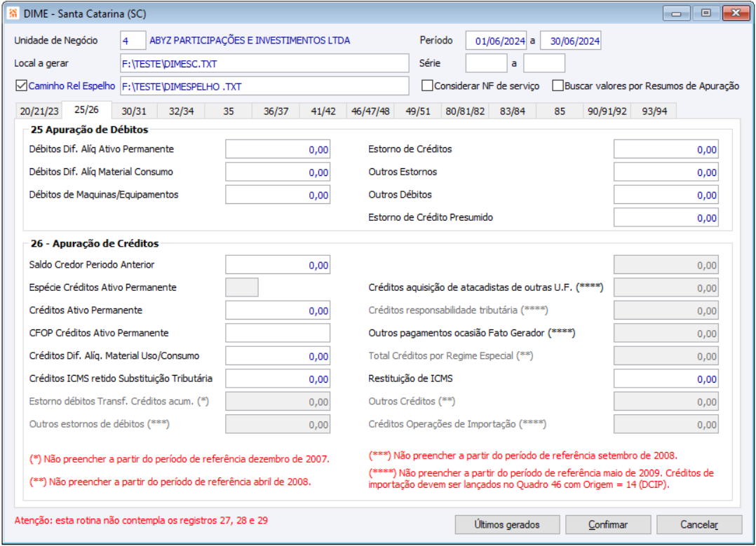
Task: Toggle the Caminho Rel Espelho checkbox
Action: (21, 86)
